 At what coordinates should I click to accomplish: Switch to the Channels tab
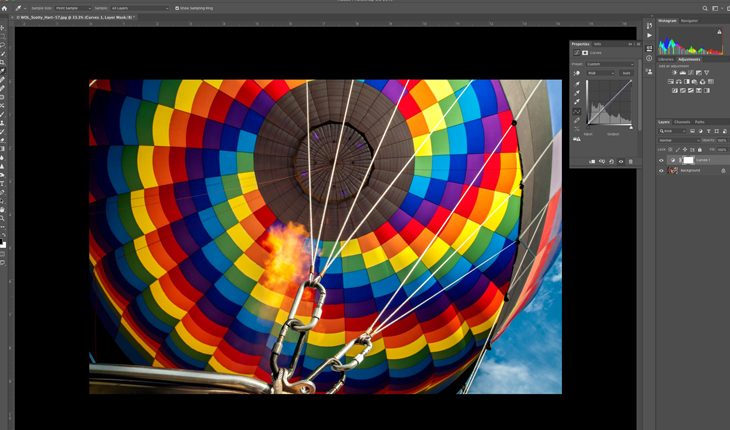(x=682, y=122)
